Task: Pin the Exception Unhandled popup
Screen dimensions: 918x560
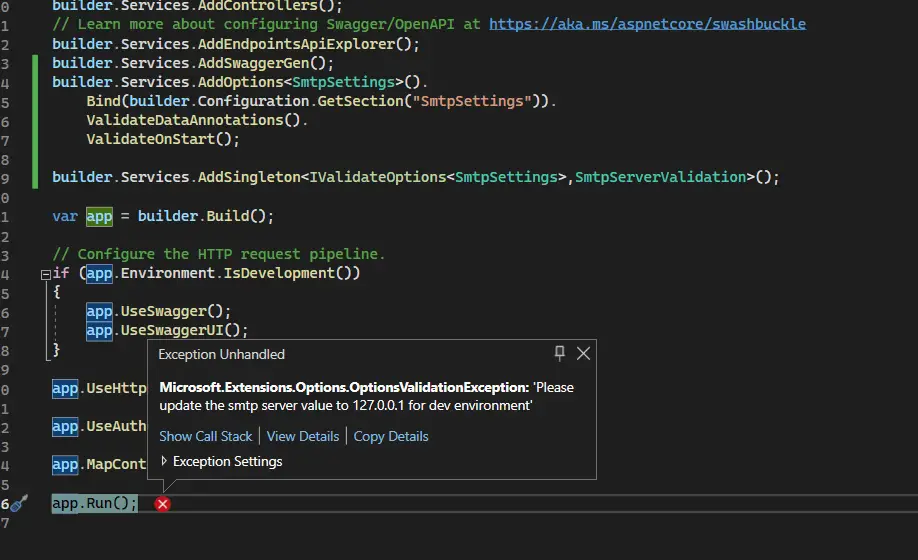Action: pyautogui.click(x=560, y=353)
